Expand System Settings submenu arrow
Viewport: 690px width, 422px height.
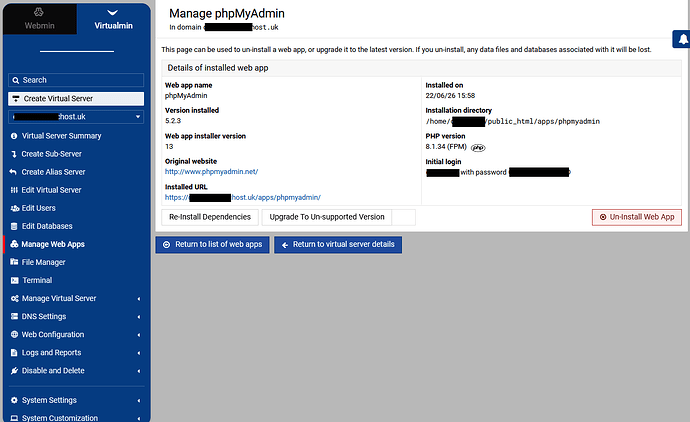point(139,400)
